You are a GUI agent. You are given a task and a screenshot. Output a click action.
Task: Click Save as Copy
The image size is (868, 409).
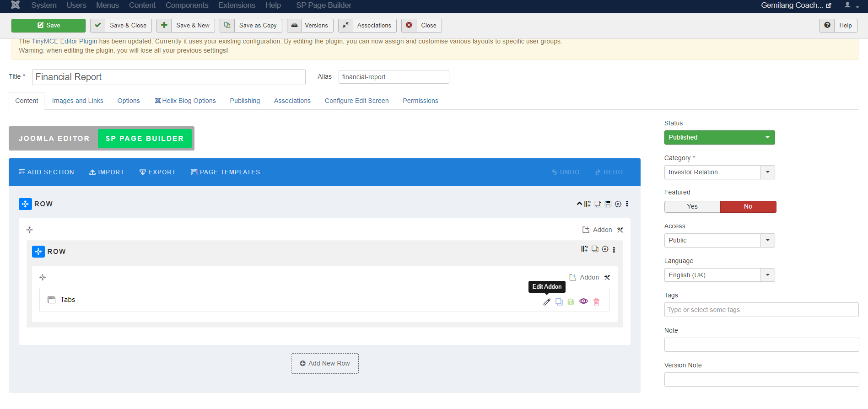pos(251,25)
